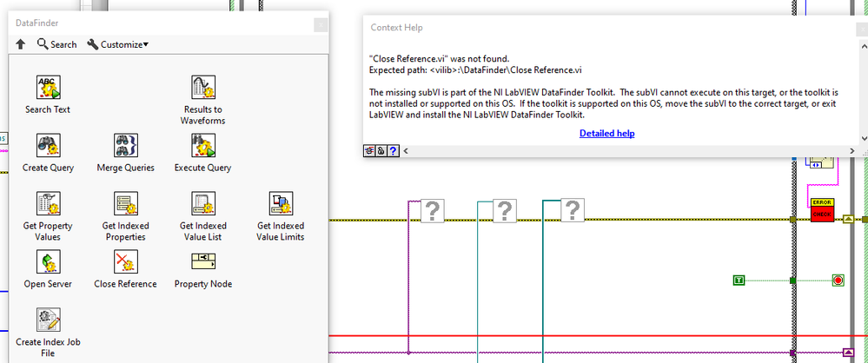868x363 pixels.
Task: Go up one palette level with arrow
Action: click(x=21, y=44)
